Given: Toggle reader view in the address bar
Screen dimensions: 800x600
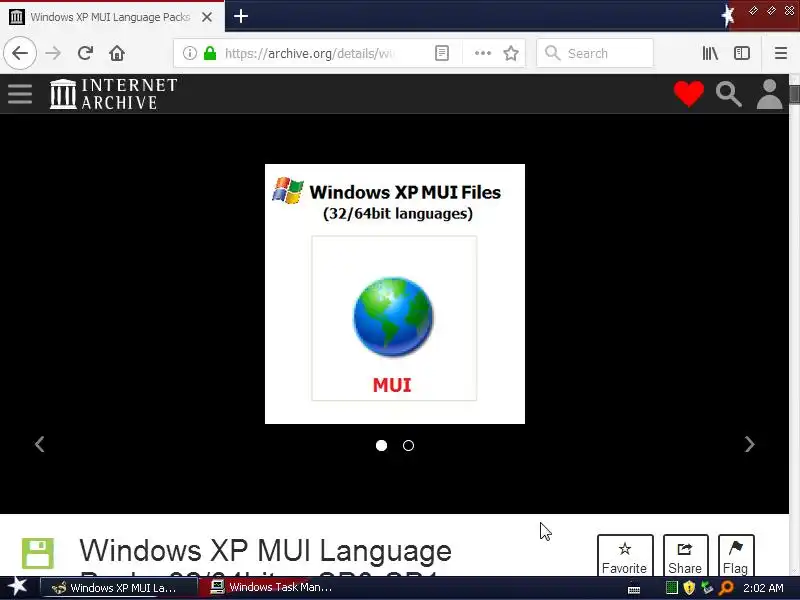Looking at the screenshot, I should [442, 53].
